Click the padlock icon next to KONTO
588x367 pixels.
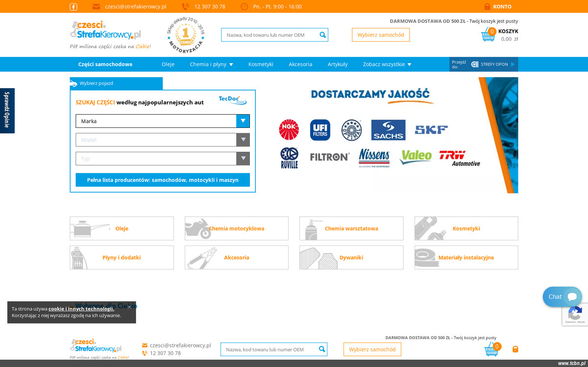pos(487,7)
